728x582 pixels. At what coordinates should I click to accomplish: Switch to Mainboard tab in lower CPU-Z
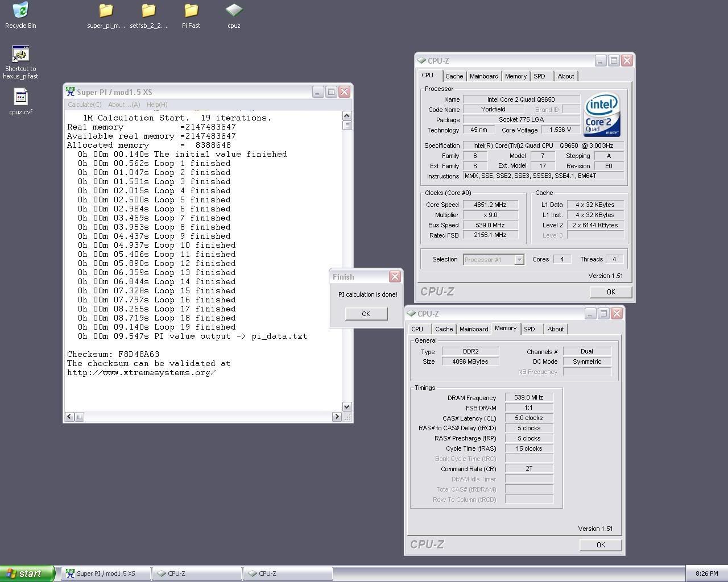474,329
